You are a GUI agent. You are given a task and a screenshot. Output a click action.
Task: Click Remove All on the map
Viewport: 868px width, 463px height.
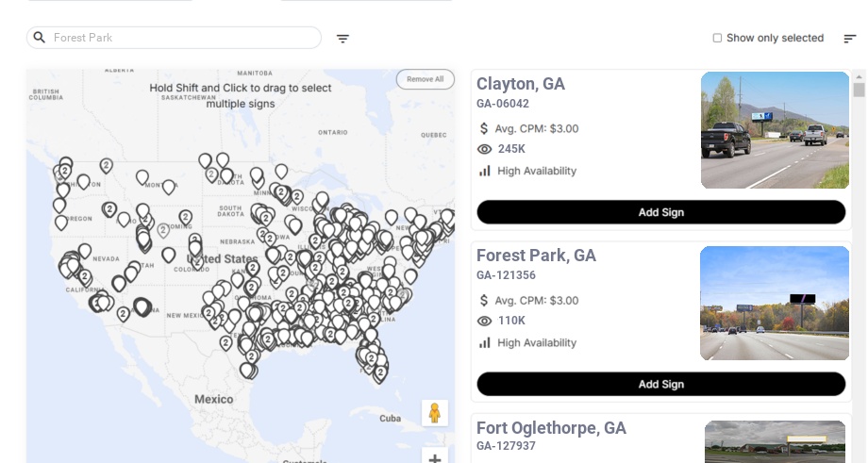pos(425,79)
